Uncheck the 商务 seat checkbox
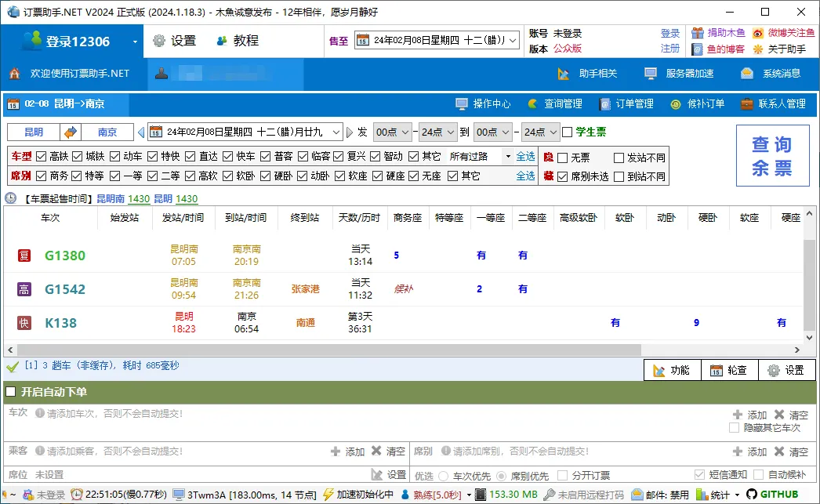 42,176
